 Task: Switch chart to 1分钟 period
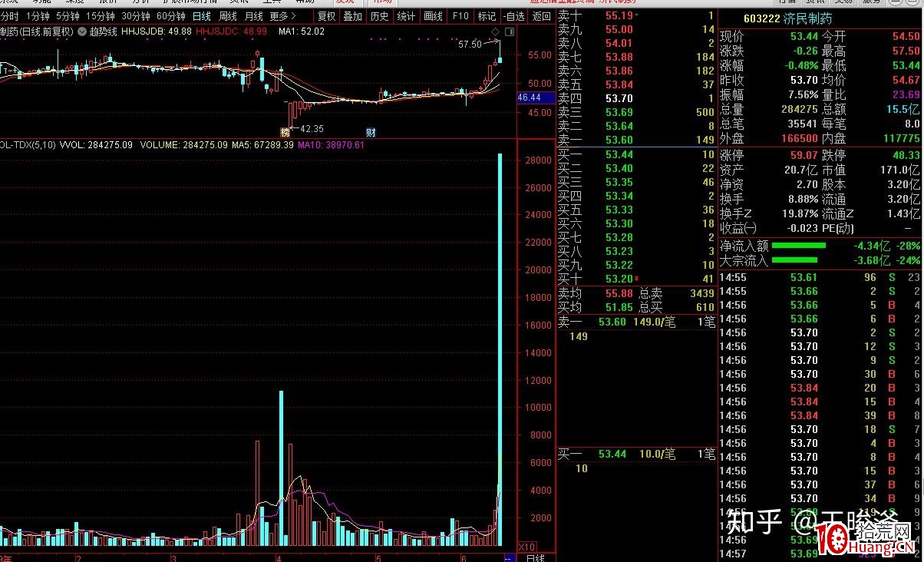pyautogui.click(x=38, y=16)
